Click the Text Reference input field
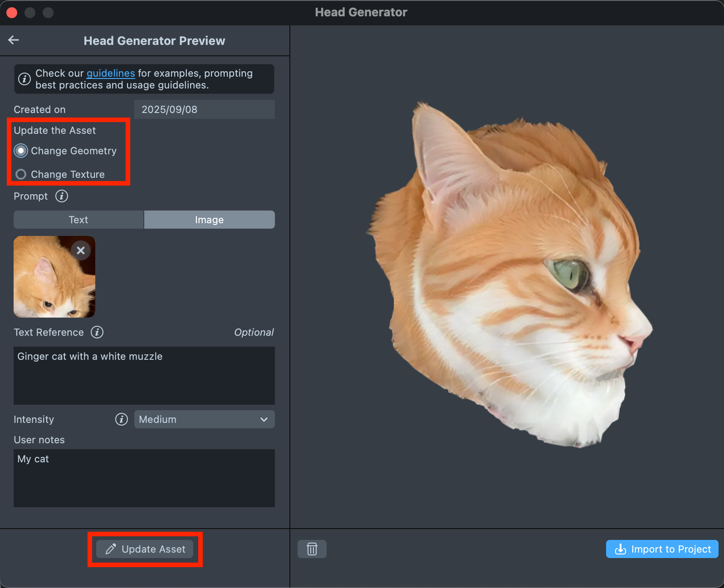The height and width of the screenshot is (588, 724). [144, 376]
